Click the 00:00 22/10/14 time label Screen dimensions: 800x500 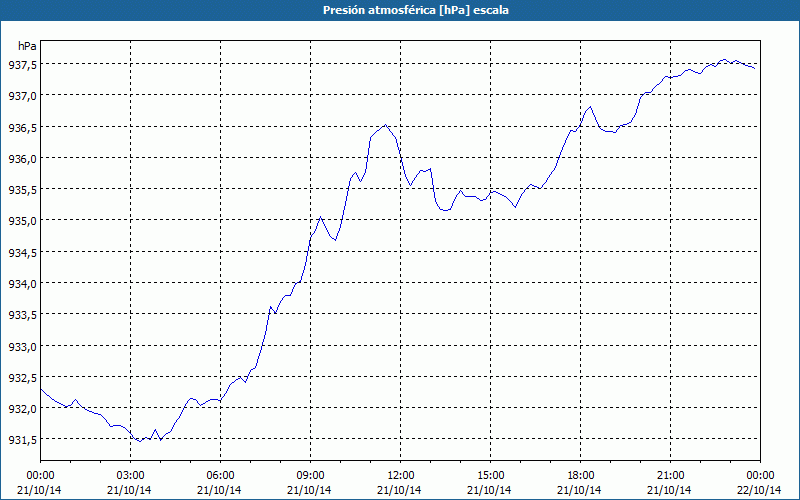[x=760, y=483]
